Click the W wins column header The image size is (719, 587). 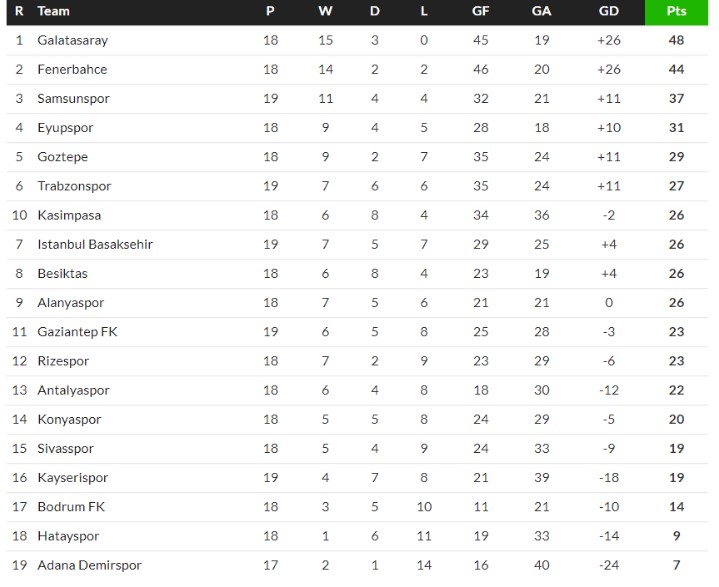[x=325, y=11]
